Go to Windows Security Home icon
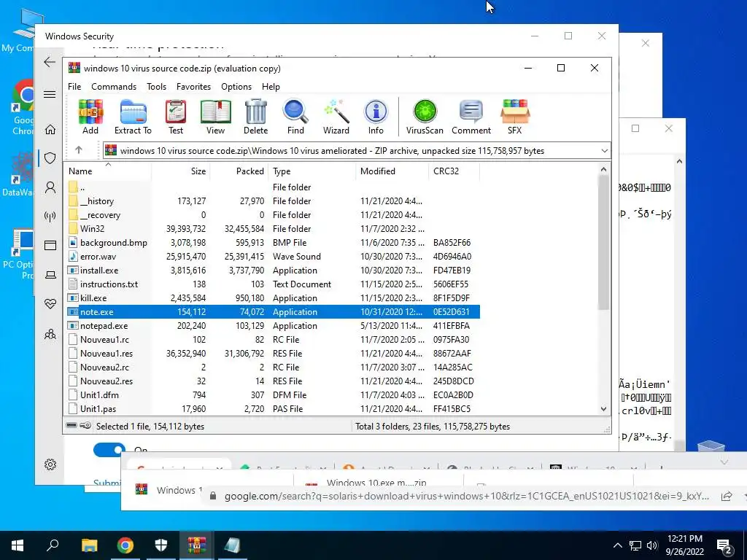The image size is (747, 560). tap(50, 130)
